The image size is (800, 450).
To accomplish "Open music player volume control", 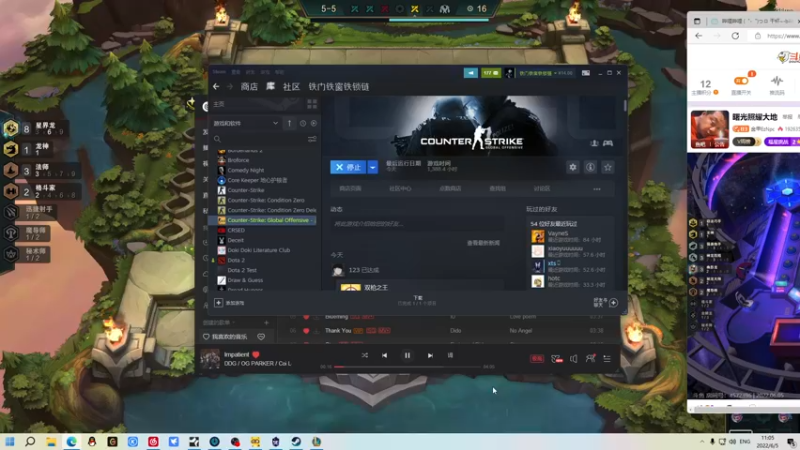I will [x=573, y=359].
